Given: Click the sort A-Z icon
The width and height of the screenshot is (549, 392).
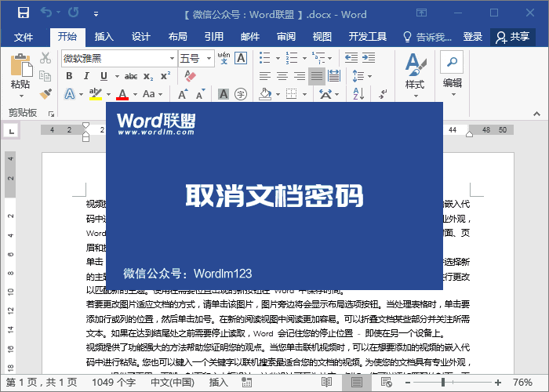Looking at the screenshot, I should (358, 94).
